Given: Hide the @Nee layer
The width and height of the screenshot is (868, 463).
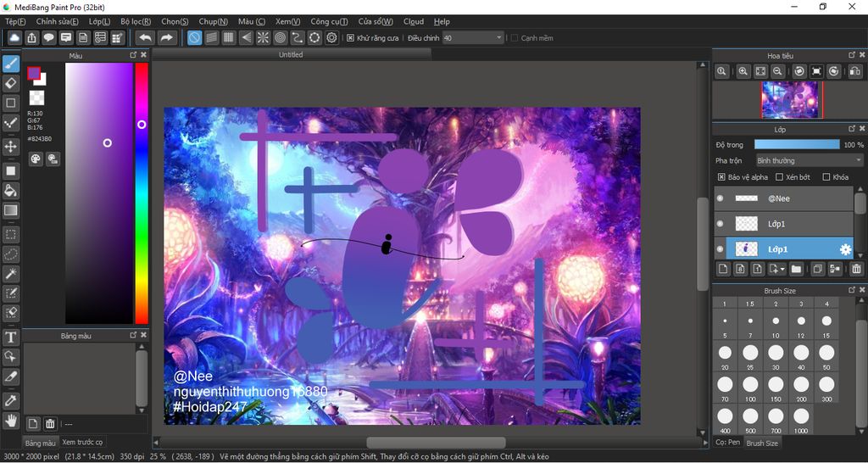Looking at the screenshot, I should 720,198.
